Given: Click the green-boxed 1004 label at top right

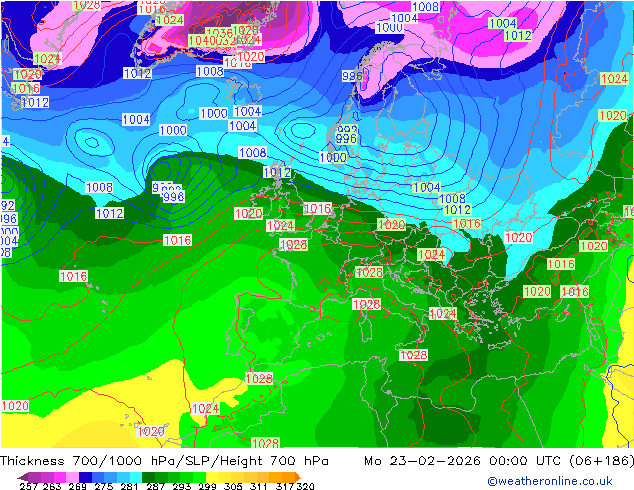Looking at the screenshot, I should pos(503,23).
